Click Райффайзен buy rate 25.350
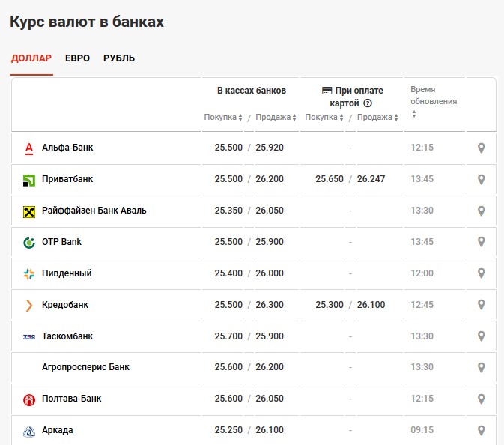 [x=228, y=211]
